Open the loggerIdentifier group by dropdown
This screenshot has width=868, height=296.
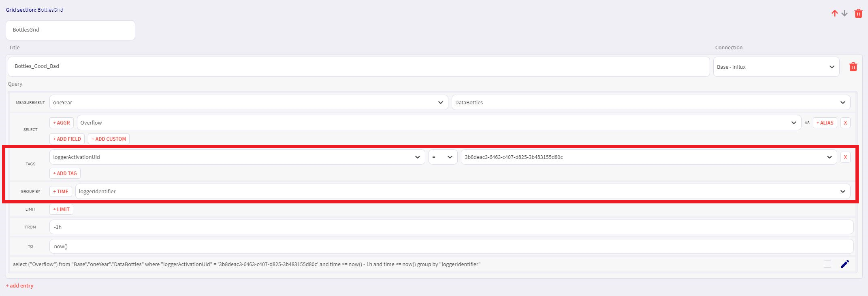click(x=463, y=191)
